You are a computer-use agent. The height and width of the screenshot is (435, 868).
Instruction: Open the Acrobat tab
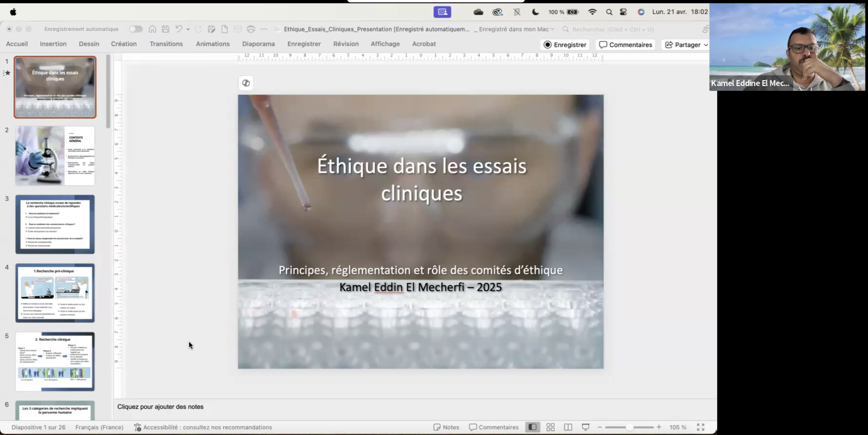[424, 44]
